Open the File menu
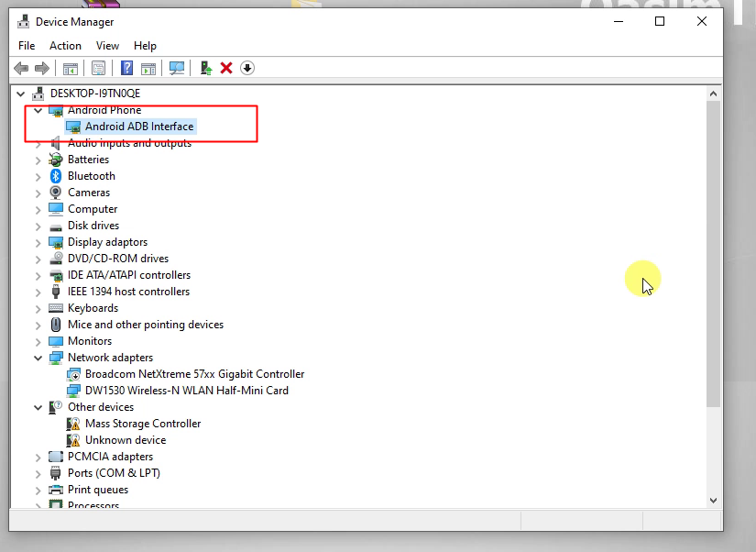This screenshot has width=756, height=552. pyautogui.click(x=27, y=45)
